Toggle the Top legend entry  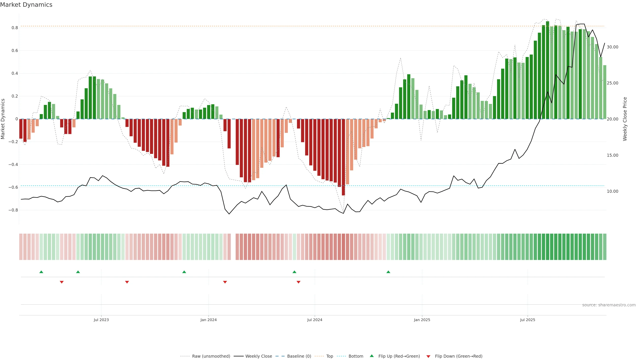click(330, 356)
